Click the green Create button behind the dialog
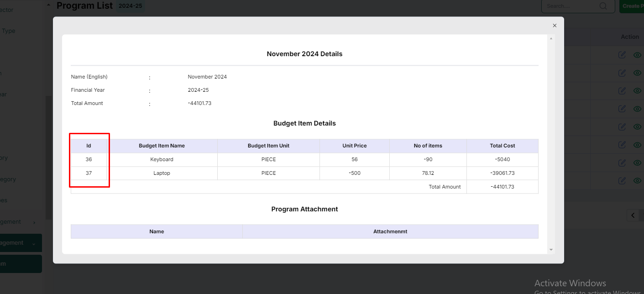 coord(631,6)
